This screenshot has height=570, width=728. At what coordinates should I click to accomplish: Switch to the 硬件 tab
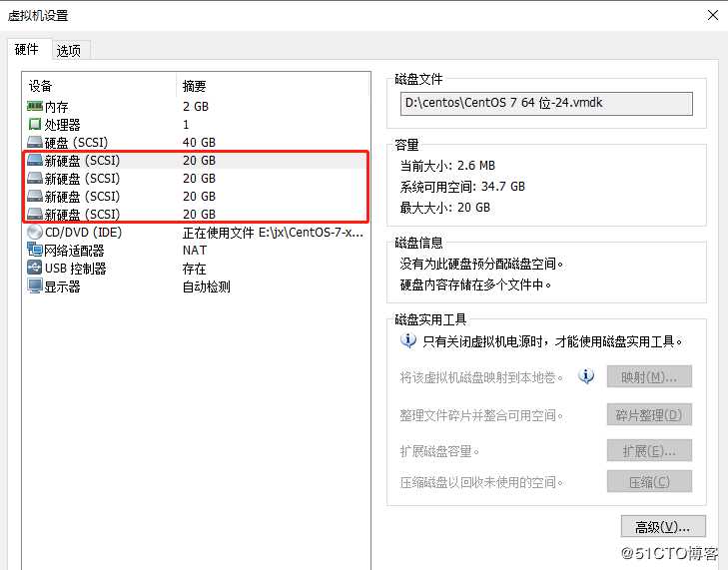(27, 49)
